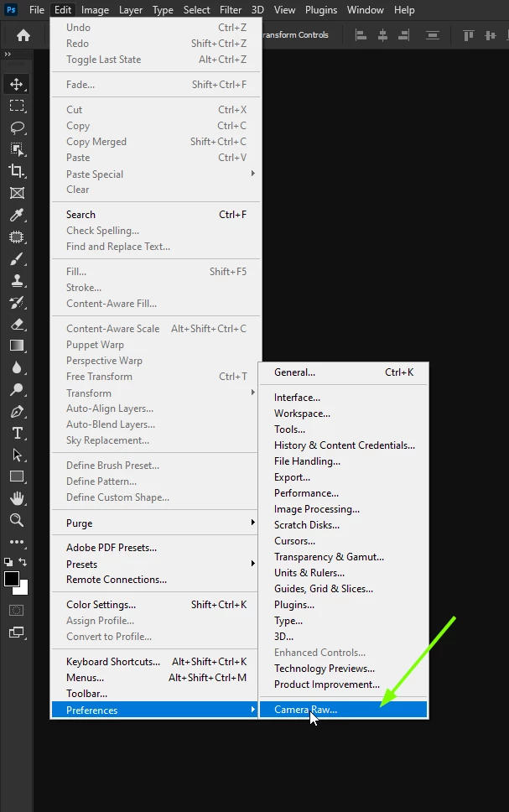Open Units & Rulers preferences
This screenshot has height=812, width=509.
(343, 573)
